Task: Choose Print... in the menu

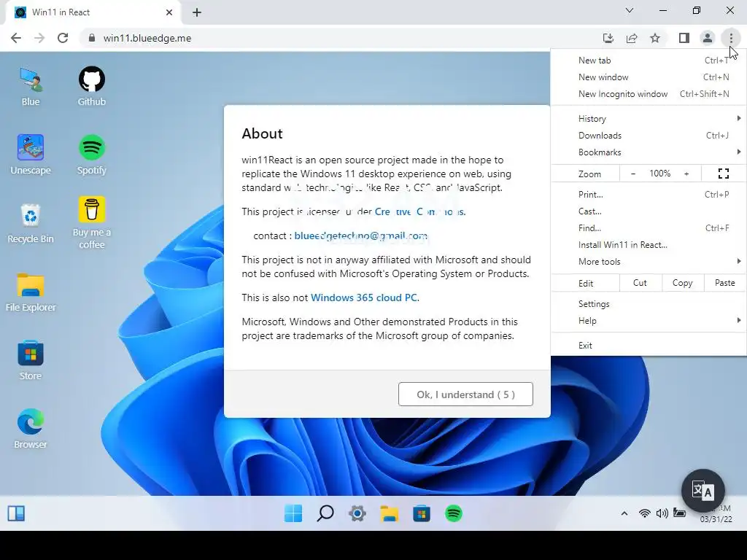Action: click(649, 194)
